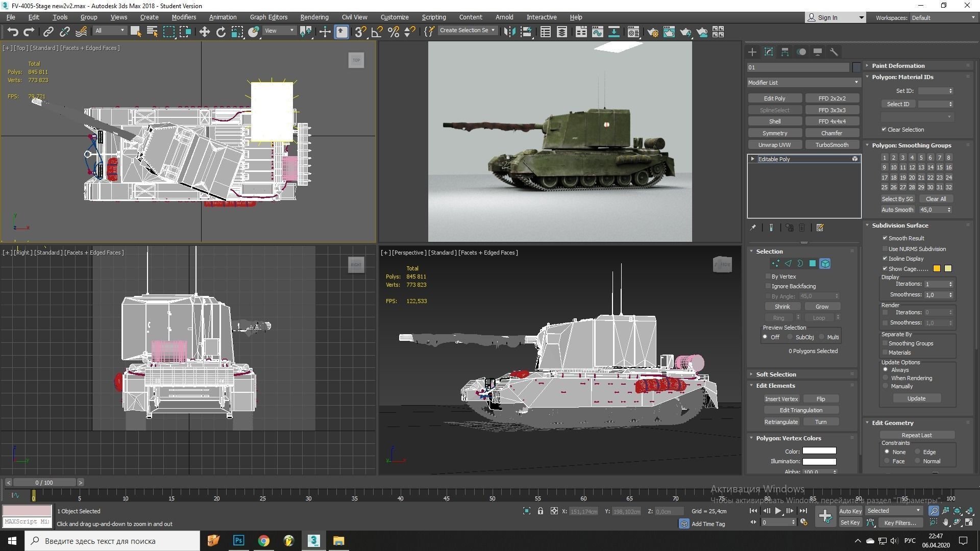Toggle the Clear Selection checkbox

tap(884, 130)
